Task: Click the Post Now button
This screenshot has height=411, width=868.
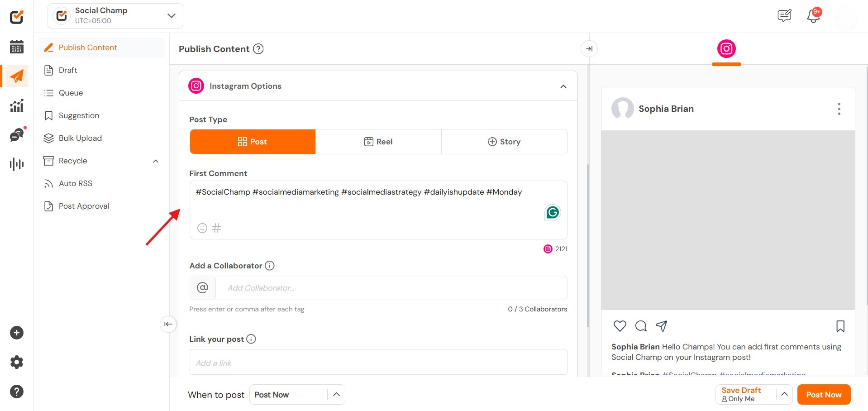Action: point(824,395)
